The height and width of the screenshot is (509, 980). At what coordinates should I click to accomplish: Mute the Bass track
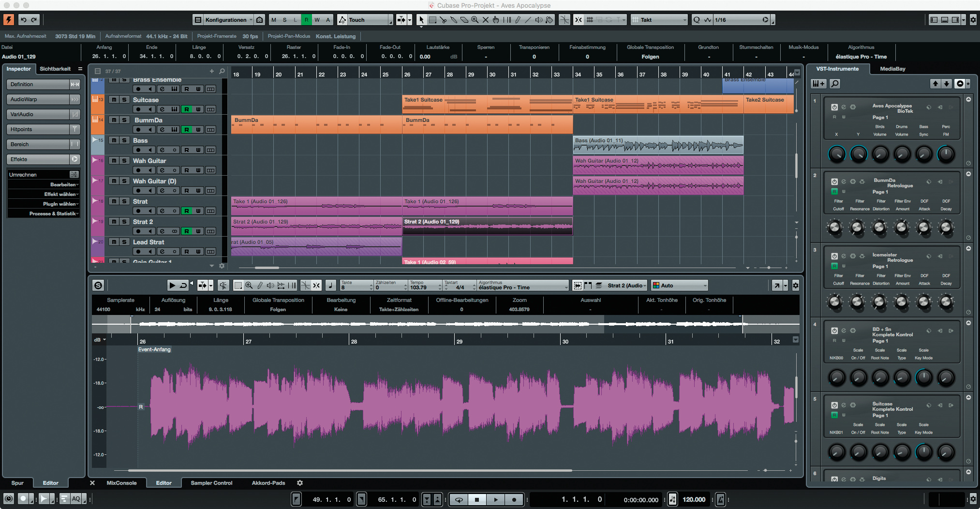114,140
